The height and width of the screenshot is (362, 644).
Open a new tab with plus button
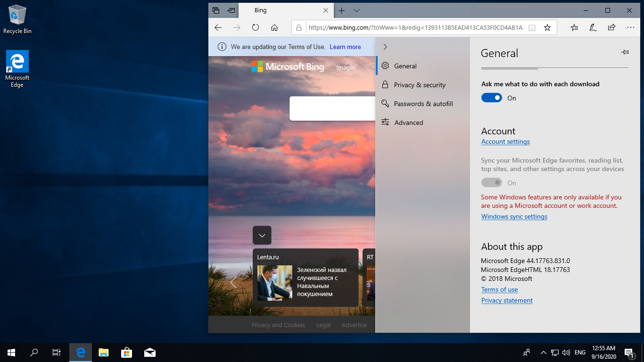(342, 10)
